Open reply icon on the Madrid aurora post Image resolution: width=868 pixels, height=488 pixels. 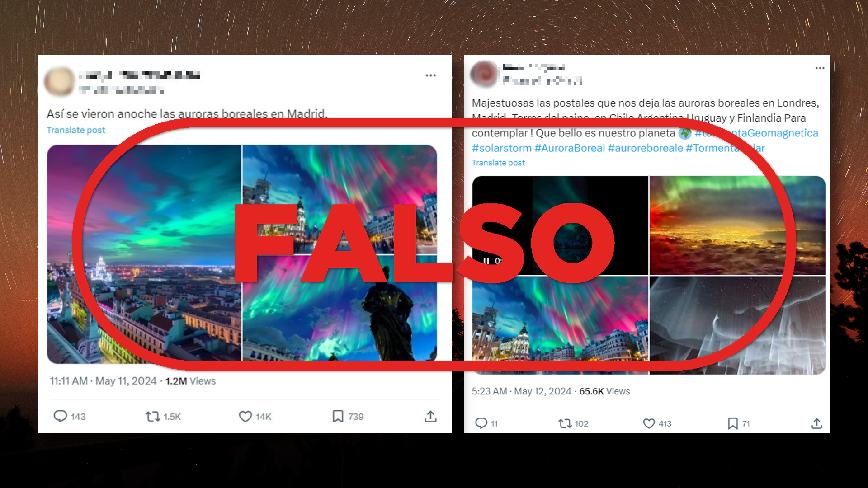pos(60,416)
